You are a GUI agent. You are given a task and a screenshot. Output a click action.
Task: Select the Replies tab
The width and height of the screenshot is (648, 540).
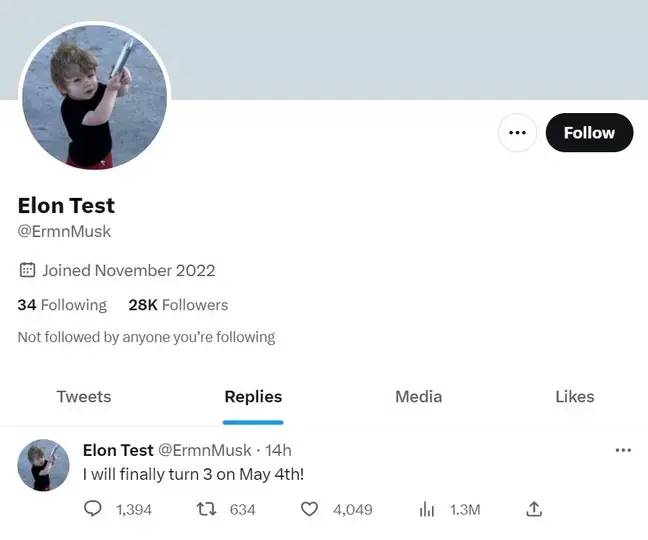[x=253, y=397]
